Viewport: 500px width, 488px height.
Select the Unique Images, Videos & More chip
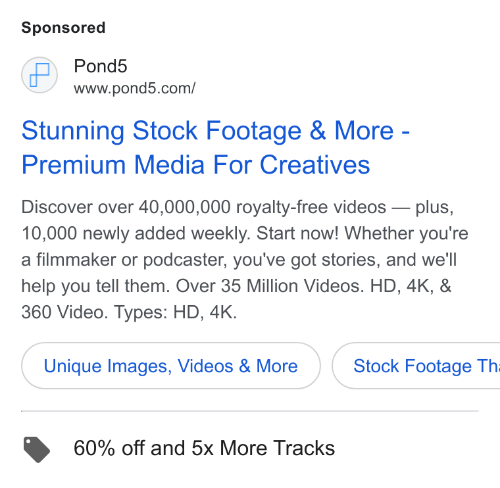tap(171, 366)
